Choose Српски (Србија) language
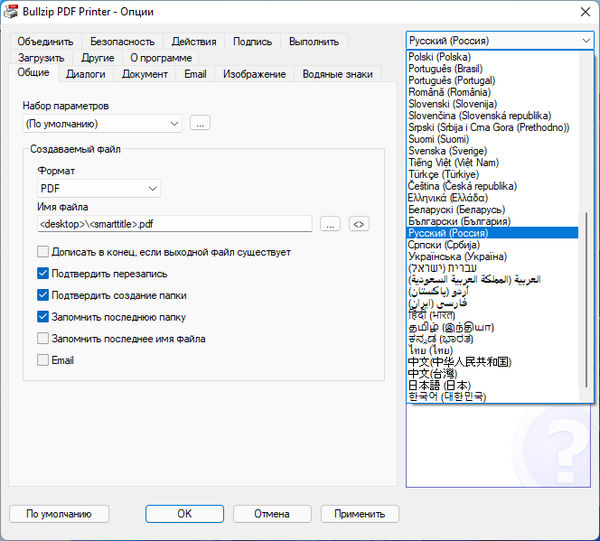This screenshot has width=600, height=541. click(x=492, y=245)
